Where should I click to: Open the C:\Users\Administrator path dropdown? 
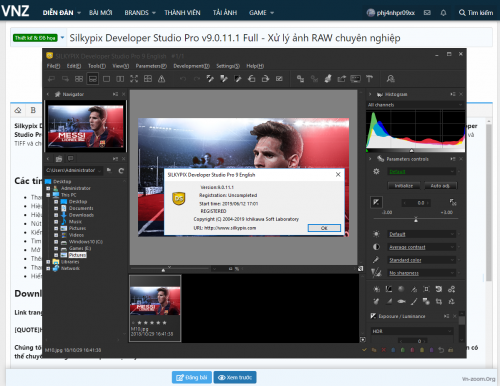[x=74, y=170]
